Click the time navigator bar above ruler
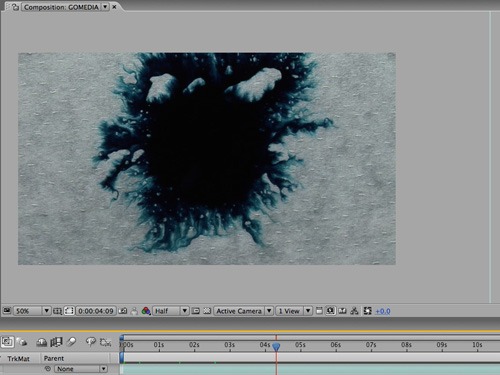The width and height of the screenshot is (500, 375). 310,337
